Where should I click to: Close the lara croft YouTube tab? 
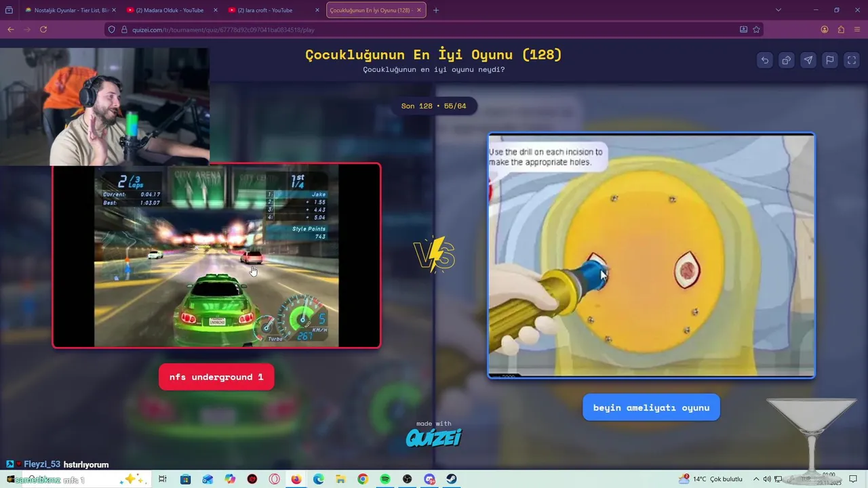pos(317,10)
